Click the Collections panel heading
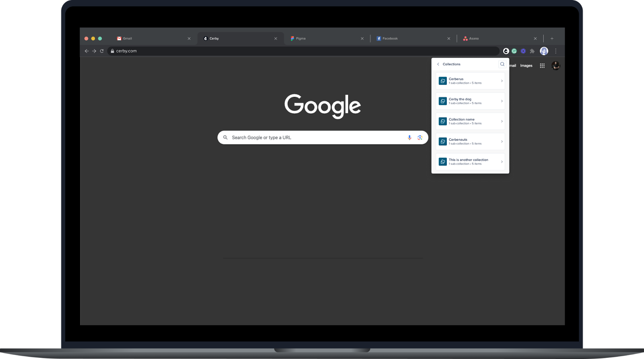 [452, 64]
